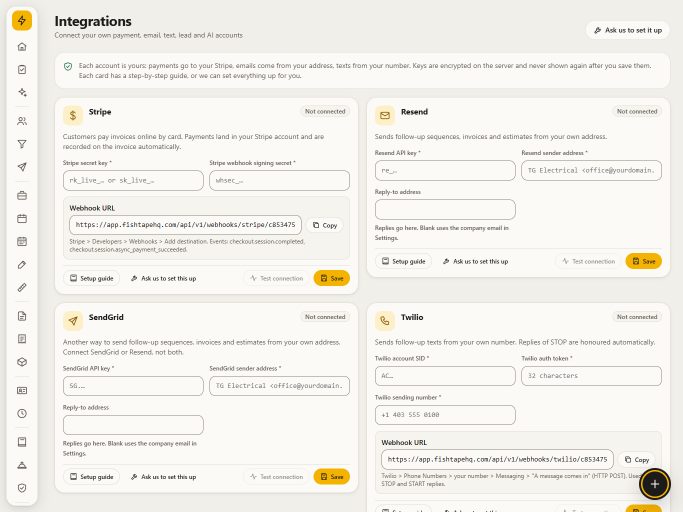
Task: Click the Integrations page heading
Action: 93,21
